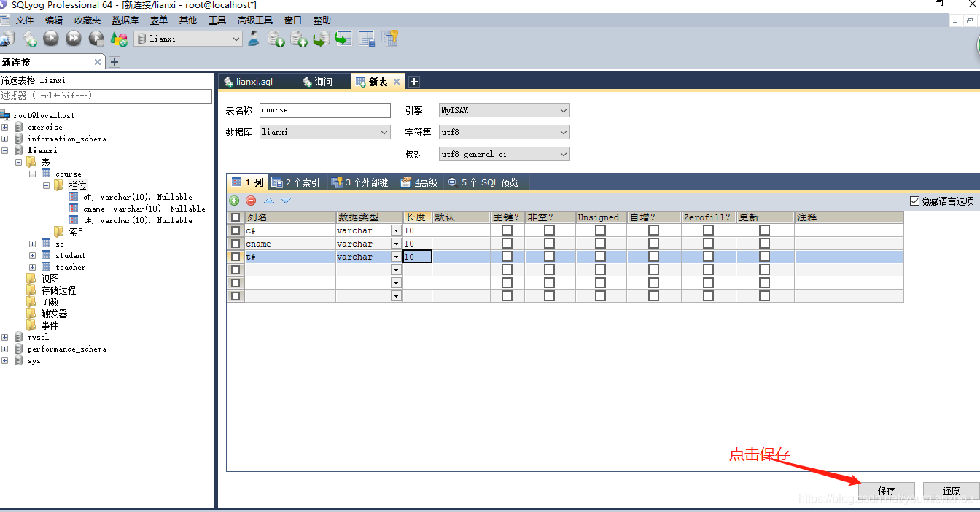Add a new query tab with plus
The image size is (980, 512).
coord(413,82)
